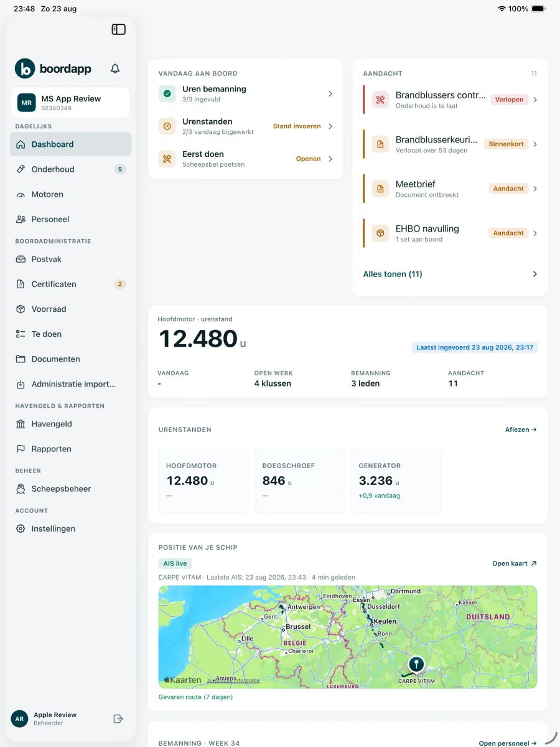Expand the Urenstanden row chevron
The image size is (560, 747).
(330, 126)
